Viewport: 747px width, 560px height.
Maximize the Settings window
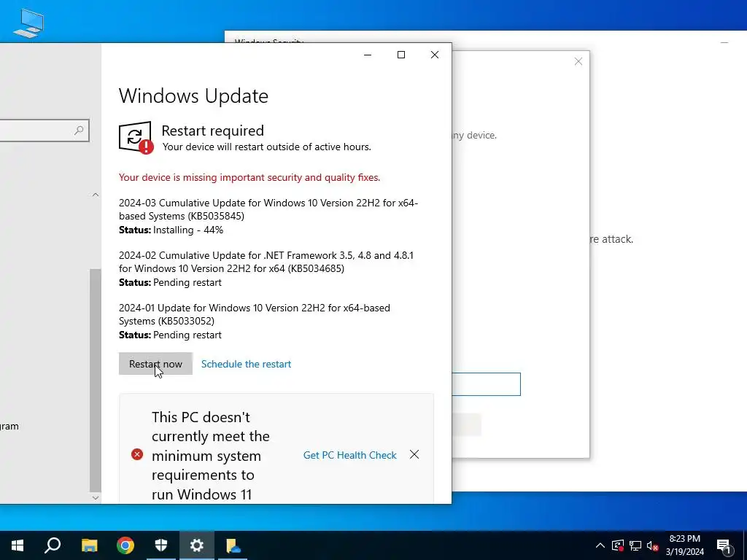401,55
